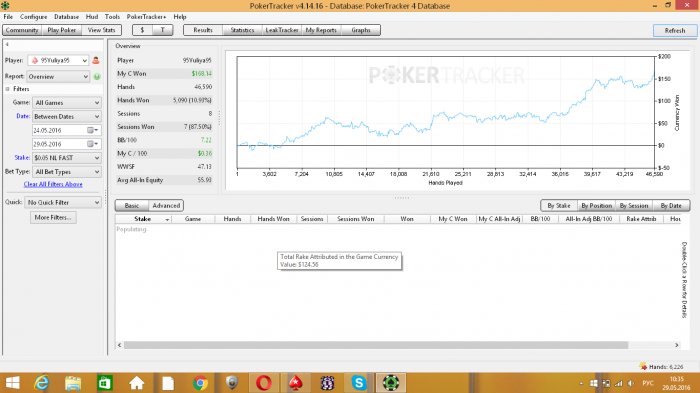Switch to the Results tab
Viewport: 700px width, 393px height.
pos(203,30)
